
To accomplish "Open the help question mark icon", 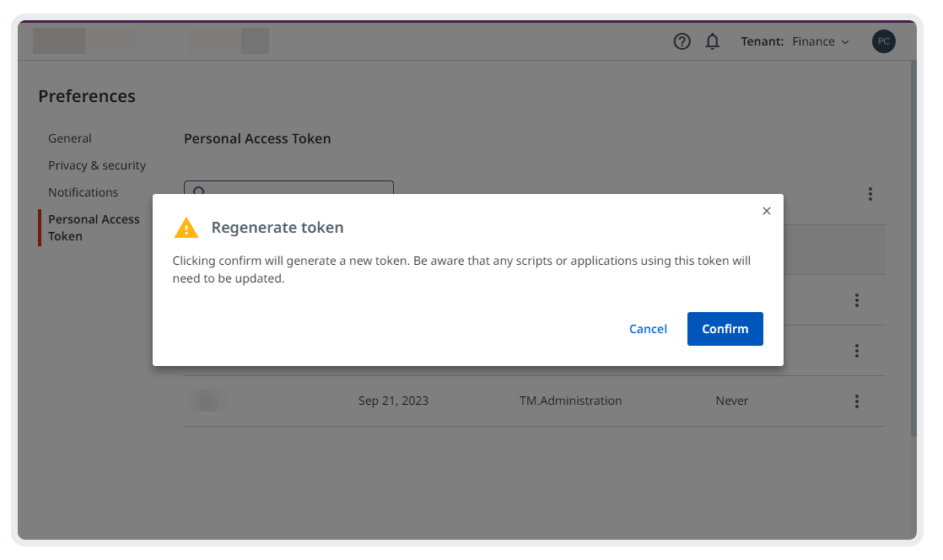I will point(682,41).
